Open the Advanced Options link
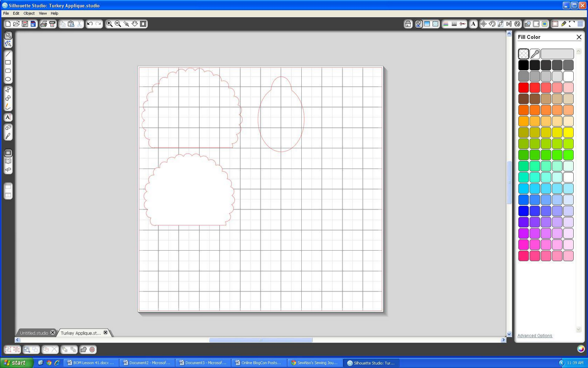The image size is (588, 368). click(535, 336)
